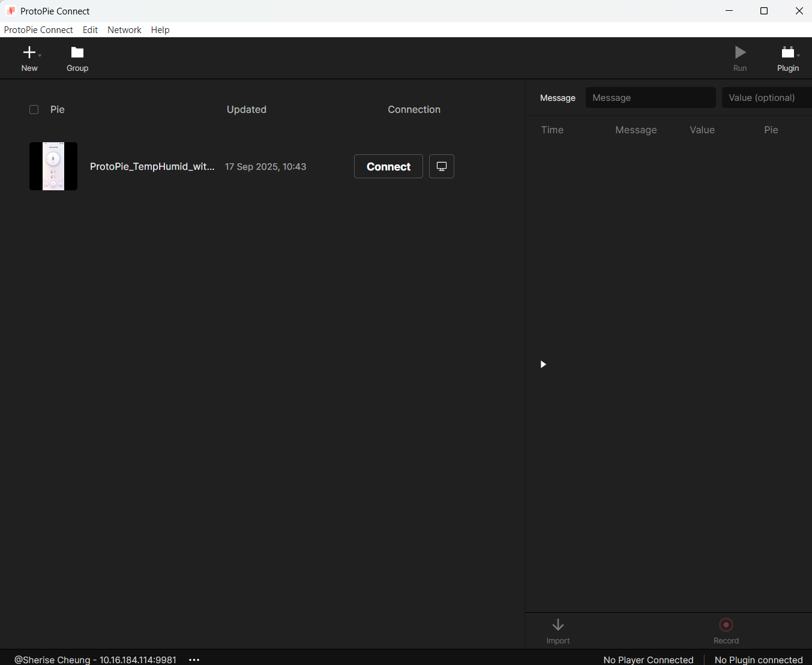Open more options with the ellipsis icon

coord(194,659)
